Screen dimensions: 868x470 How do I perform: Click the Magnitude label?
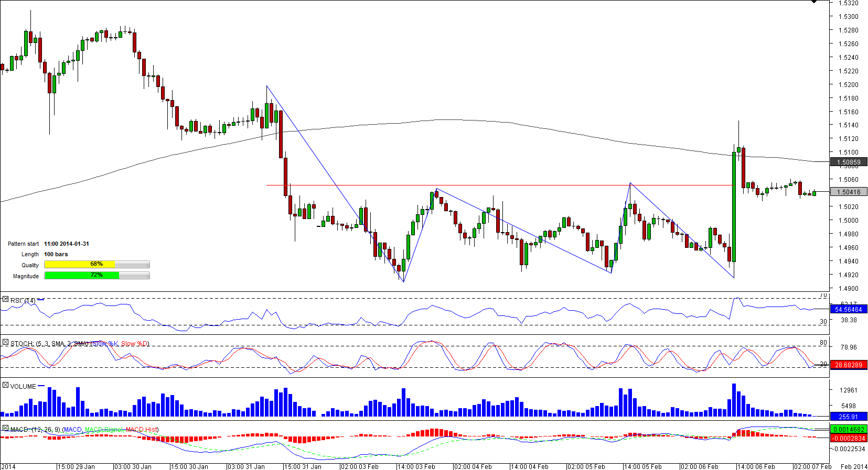[26, 277]
